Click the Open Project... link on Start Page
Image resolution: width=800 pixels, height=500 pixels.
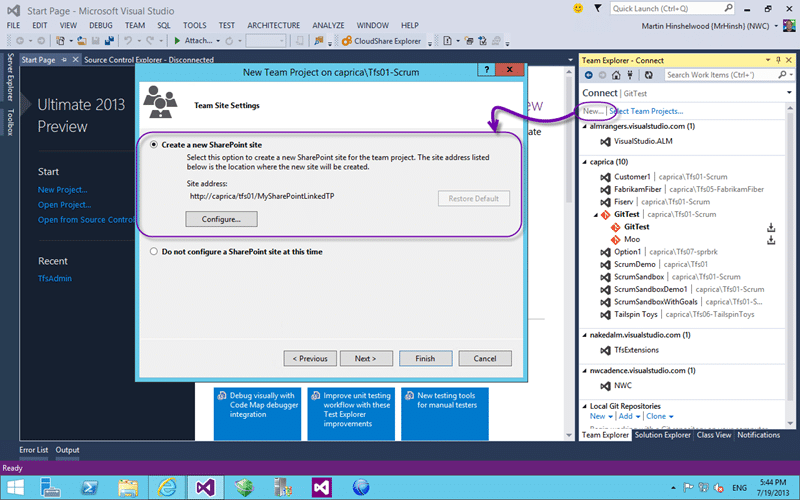[x=64, y=205]
